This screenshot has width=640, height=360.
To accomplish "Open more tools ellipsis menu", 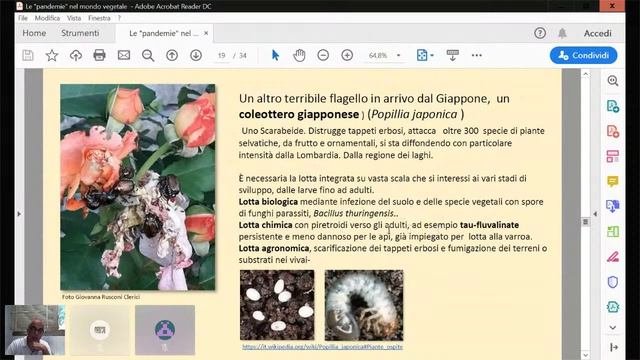I will 477,55.
